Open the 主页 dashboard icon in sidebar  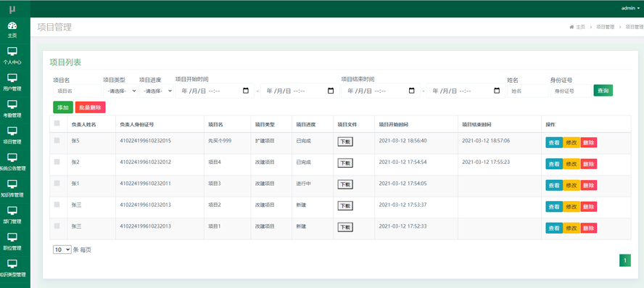12,26
